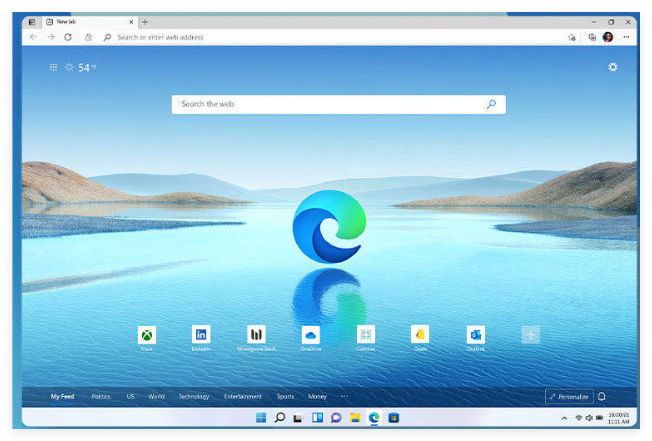Select the US feed tab
The width and height of the screenshot is (652, 441).
coord(131,397)
